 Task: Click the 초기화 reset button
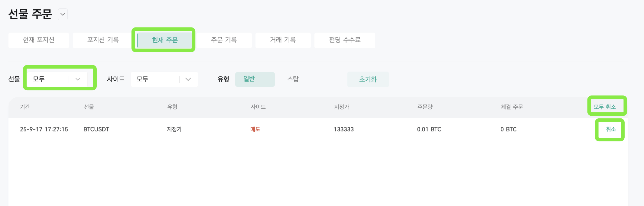(368, 79)
